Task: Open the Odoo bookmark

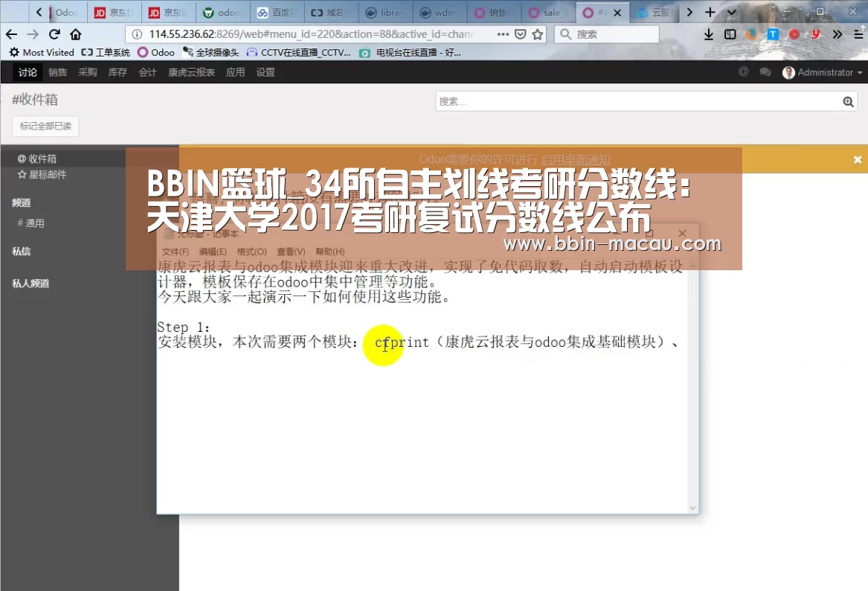Action: [156, 53]
